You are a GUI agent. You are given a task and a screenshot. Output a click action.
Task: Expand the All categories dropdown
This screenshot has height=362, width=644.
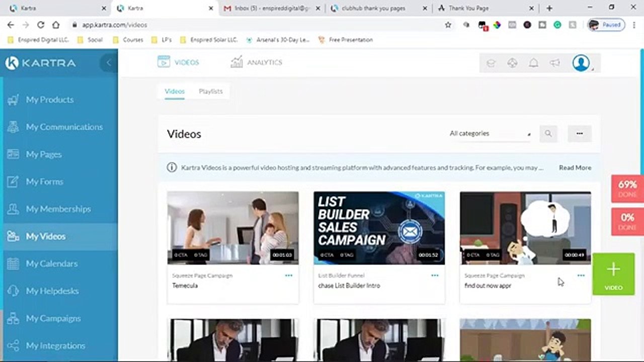pos(490,133)
